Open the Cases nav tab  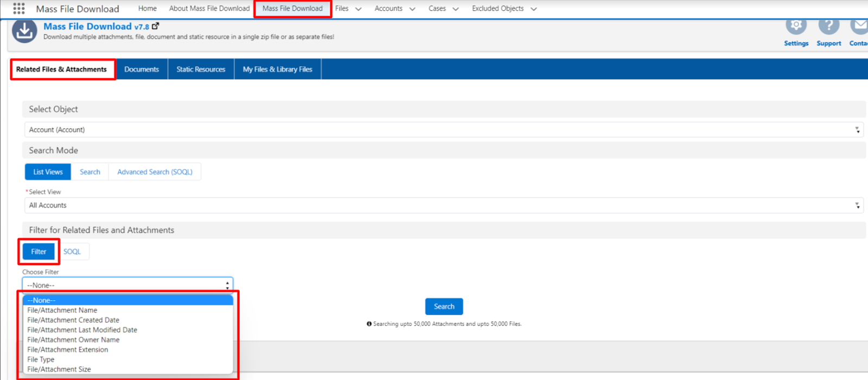coord(437,9)
